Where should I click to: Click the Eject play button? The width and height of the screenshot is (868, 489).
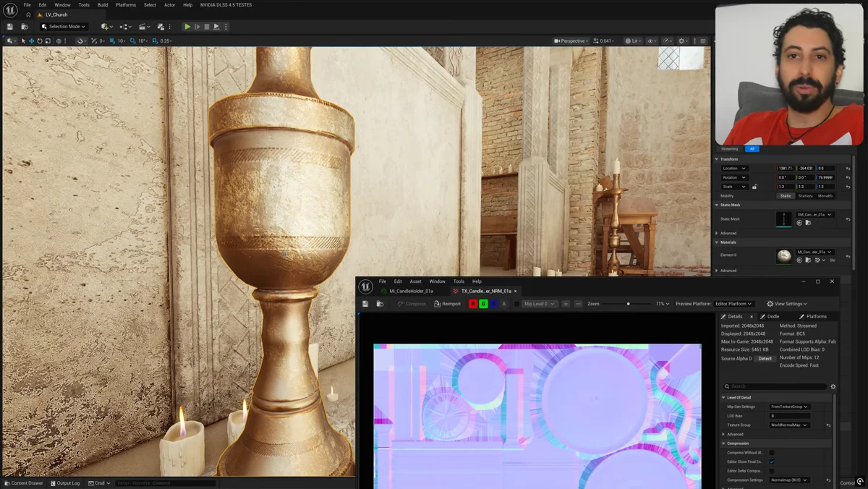click(216, 27)
